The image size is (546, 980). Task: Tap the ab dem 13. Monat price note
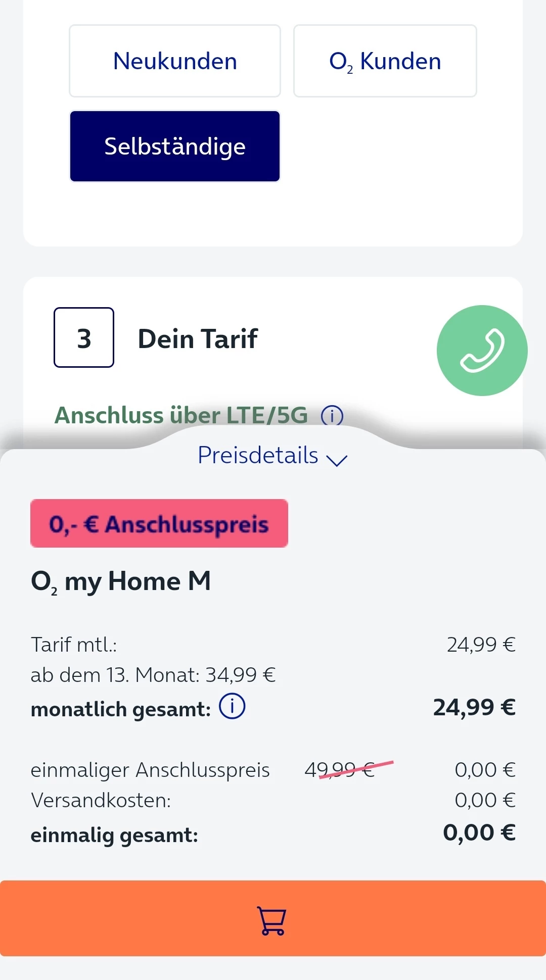tap(153, 675)
